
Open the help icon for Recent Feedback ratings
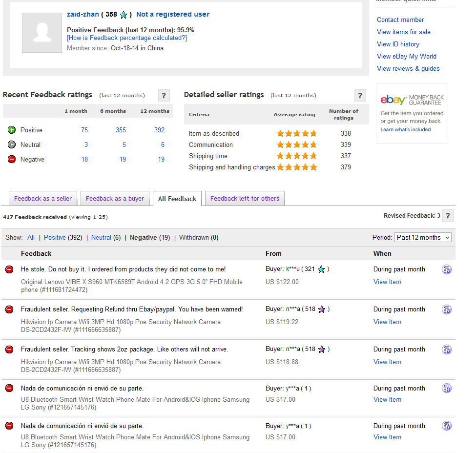click(x=164, y=96)
